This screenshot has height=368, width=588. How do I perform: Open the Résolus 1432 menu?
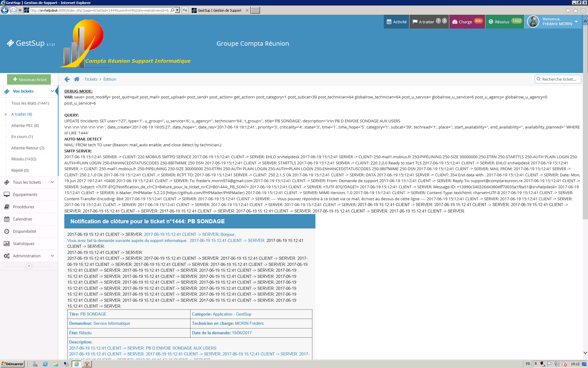pyautogui.click(x=505, y=22)
